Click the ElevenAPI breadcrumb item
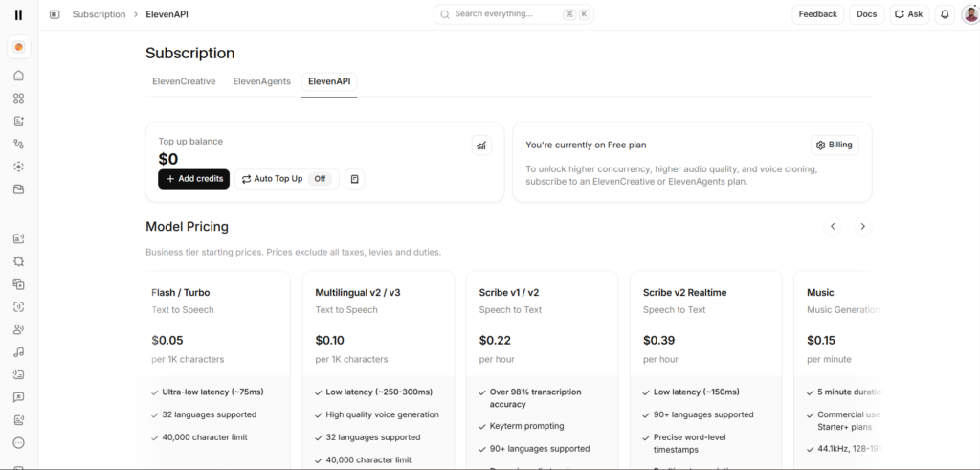This screenshot has height=470, width=980. point(167,14)
